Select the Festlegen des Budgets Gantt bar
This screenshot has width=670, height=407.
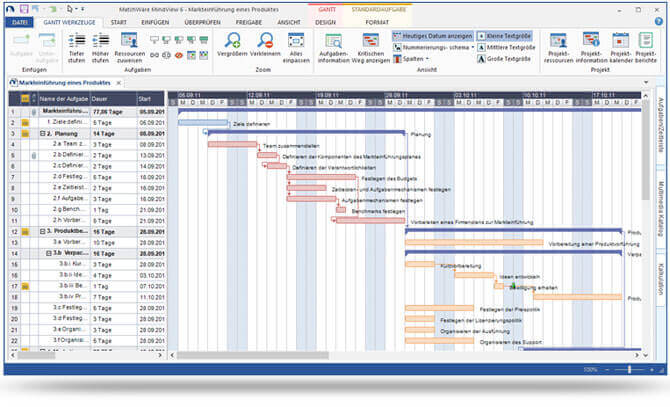point(321,177)
